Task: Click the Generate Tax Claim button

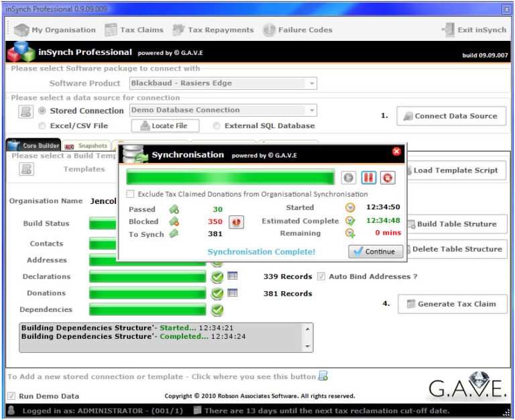Action: click(451, 304)
